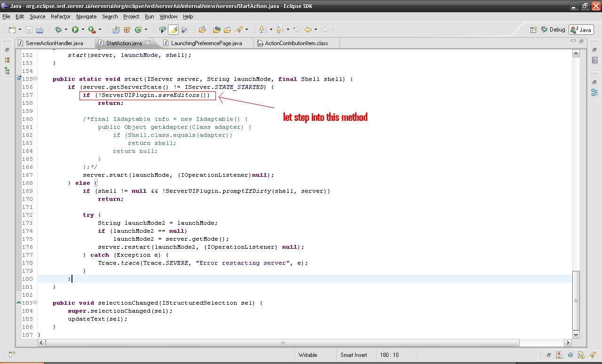Click the Print icon in toolbar
The image size is (602, 364).
point(40,30)
